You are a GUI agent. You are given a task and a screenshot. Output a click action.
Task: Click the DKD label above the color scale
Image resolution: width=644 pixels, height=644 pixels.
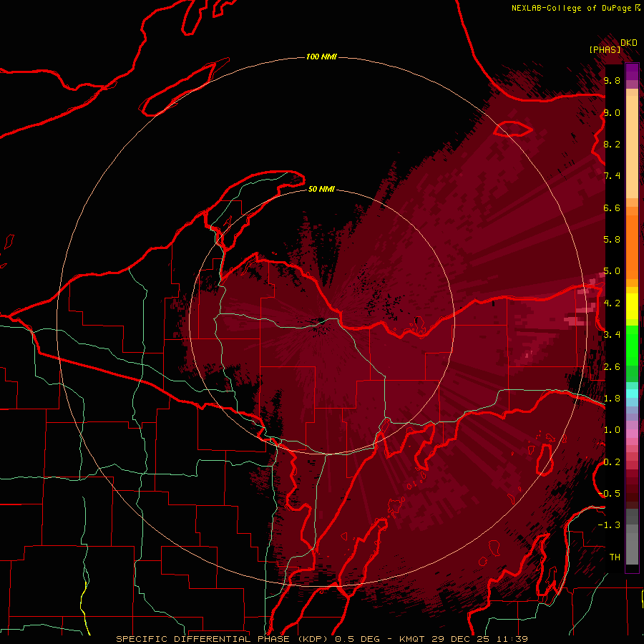pyautogui.click(x=629, y=43)
